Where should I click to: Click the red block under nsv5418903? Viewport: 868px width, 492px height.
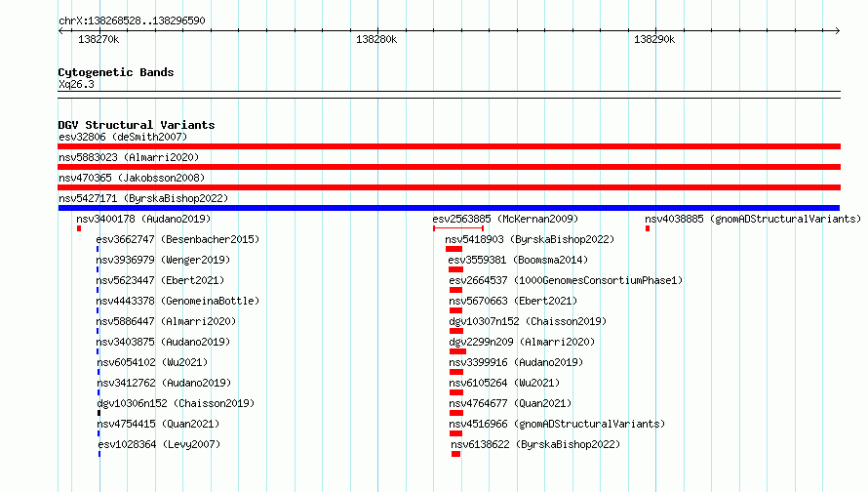pos(454,249)
